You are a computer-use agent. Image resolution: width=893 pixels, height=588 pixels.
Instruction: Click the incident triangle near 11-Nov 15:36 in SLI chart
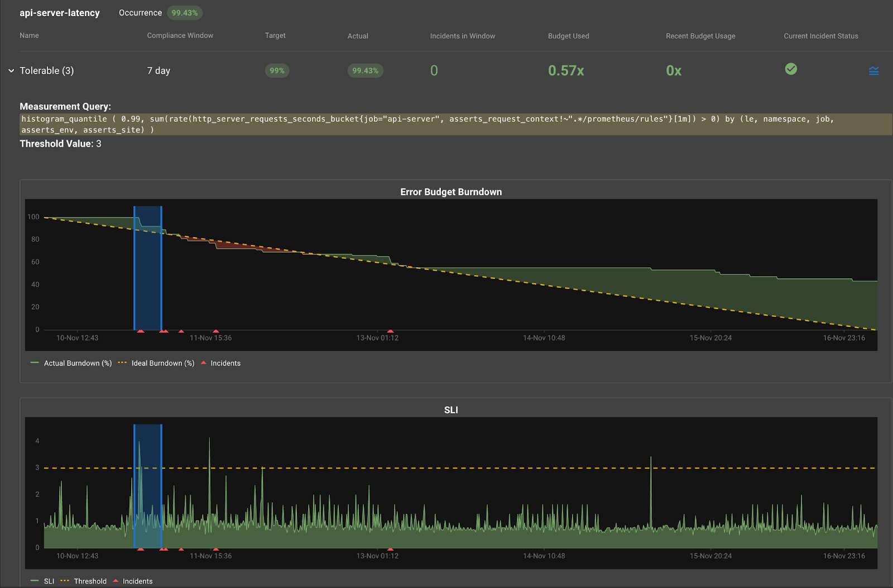(x=216, y=550)
